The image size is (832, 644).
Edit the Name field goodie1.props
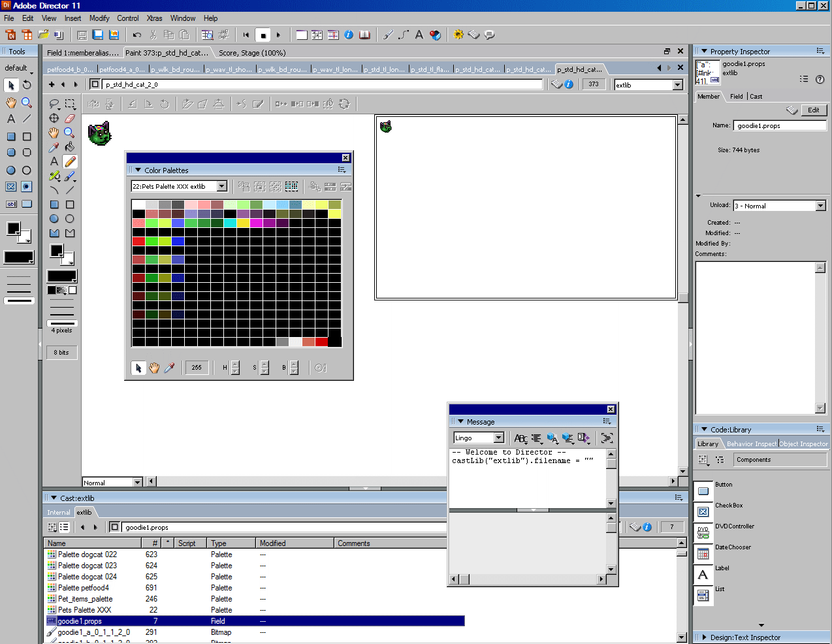pos(780,125)
